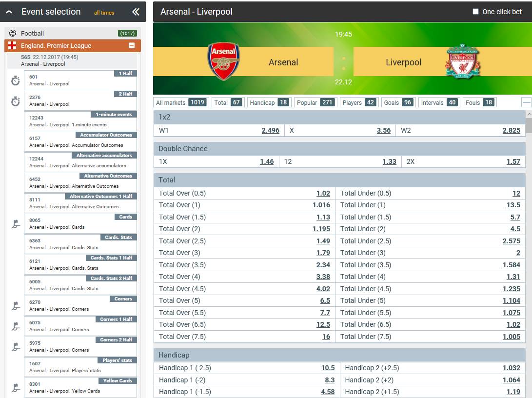This screenshot has height=398, width=532.
Task: Select Double Chance 1X at 1.46
Action: coord(267,161)
